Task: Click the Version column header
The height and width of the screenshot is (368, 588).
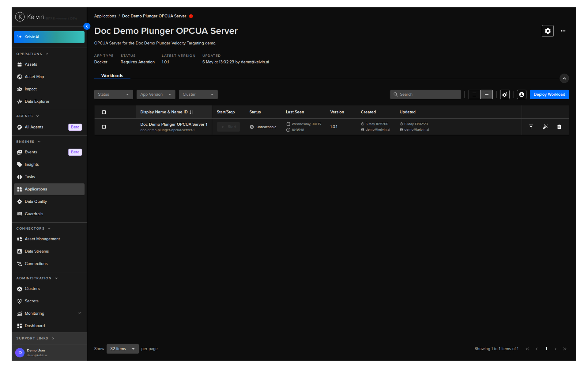Action: point(337,112)
